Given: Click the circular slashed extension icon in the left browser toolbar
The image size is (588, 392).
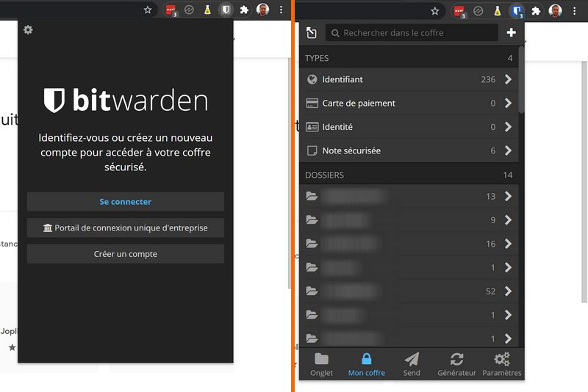Looking at the screenshot, I should tap(189, 10).
